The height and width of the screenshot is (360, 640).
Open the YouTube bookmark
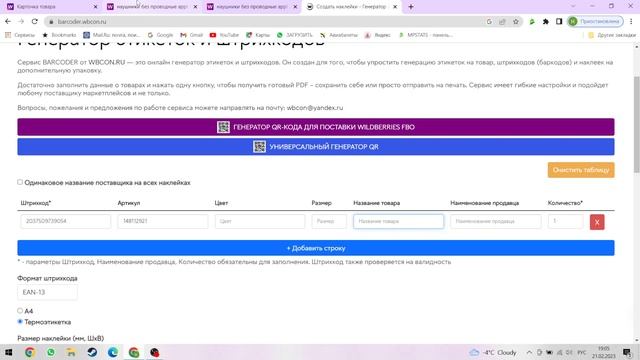[x=224, y=35]
